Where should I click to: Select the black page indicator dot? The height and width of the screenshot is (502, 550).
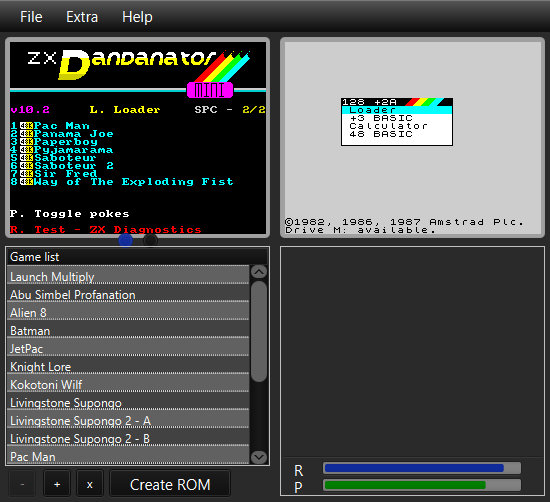[150, 240]
